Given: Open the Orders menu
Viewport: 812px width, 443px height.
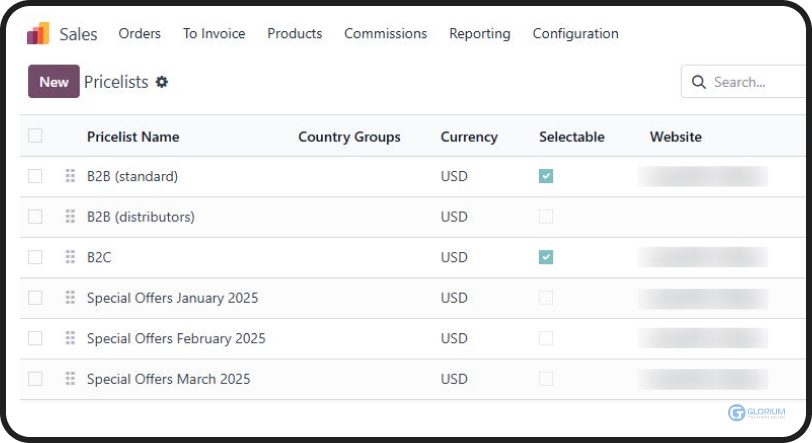Looking at the screenshot, I should point(139,33).
